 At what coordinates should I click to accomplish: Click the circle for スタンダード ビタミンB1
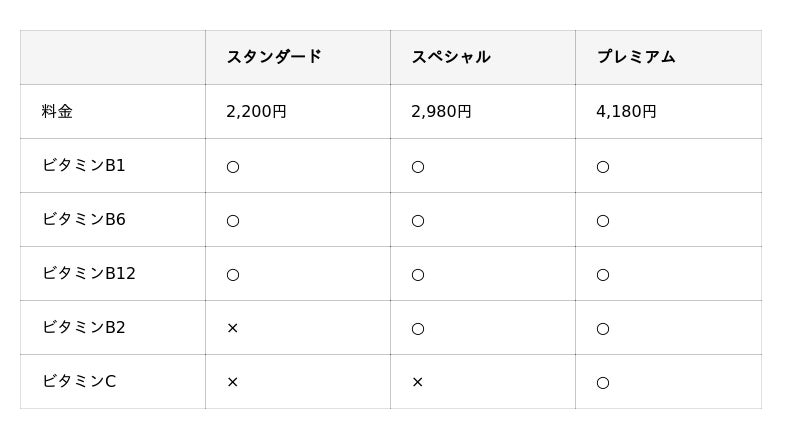[x=233, y=167]
